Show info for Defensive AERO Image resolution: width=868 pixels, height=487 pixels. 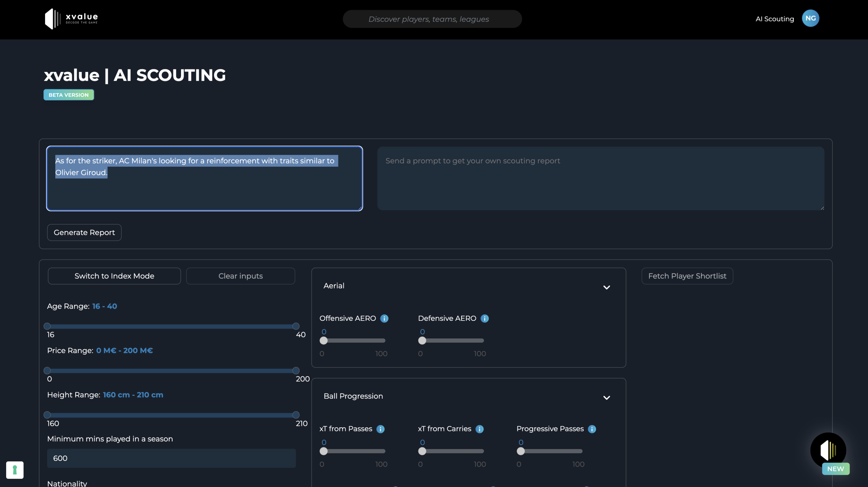pyautogui.click(x=485, y=318)
